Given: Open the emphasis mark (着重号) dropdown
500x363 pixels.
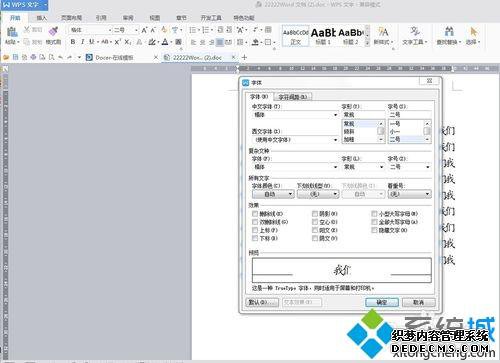Looking at the screenshot, I should click(409, 194).
